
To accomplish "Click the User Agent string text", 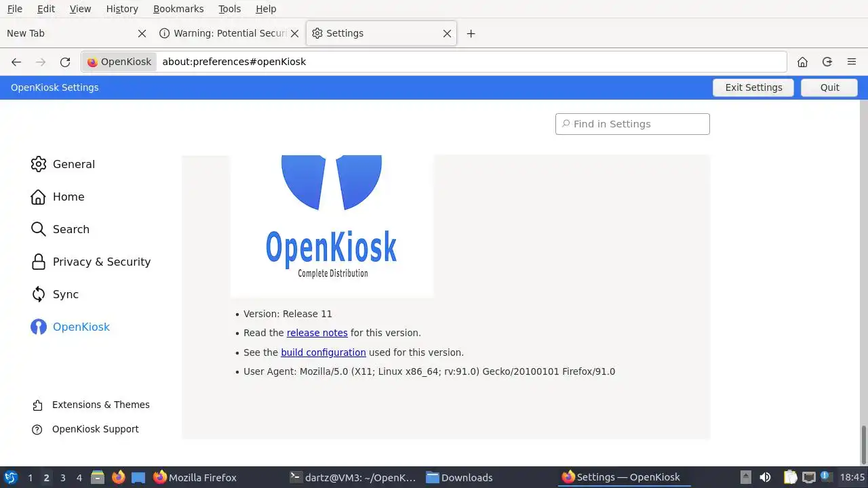I will click(429, 371).
